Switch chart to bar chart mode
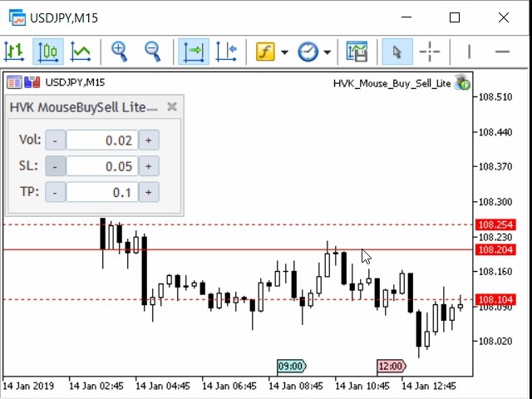 point(14,52)
